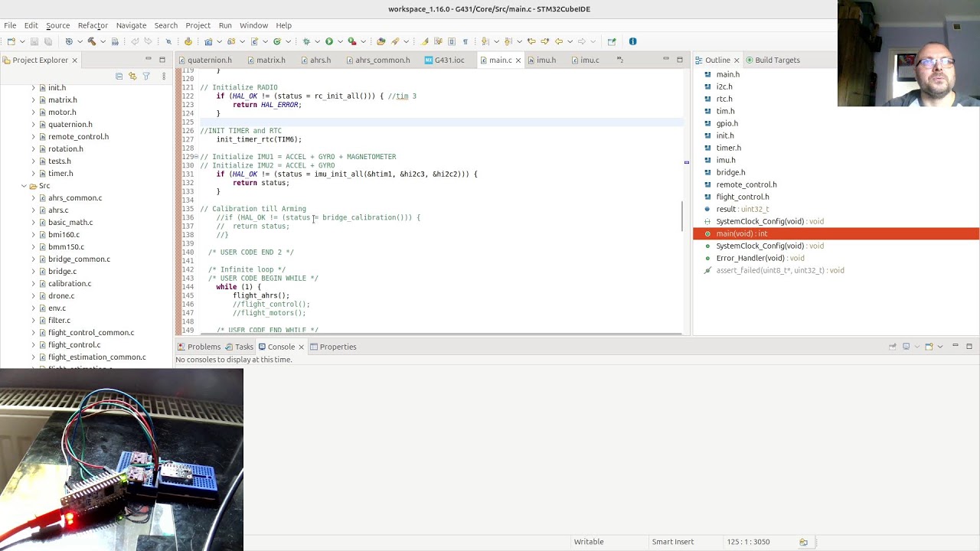The height and width of the screenshot is (551, 980).
Task: Click the Save All toolbar icon
Action: (x=47, y=41)
